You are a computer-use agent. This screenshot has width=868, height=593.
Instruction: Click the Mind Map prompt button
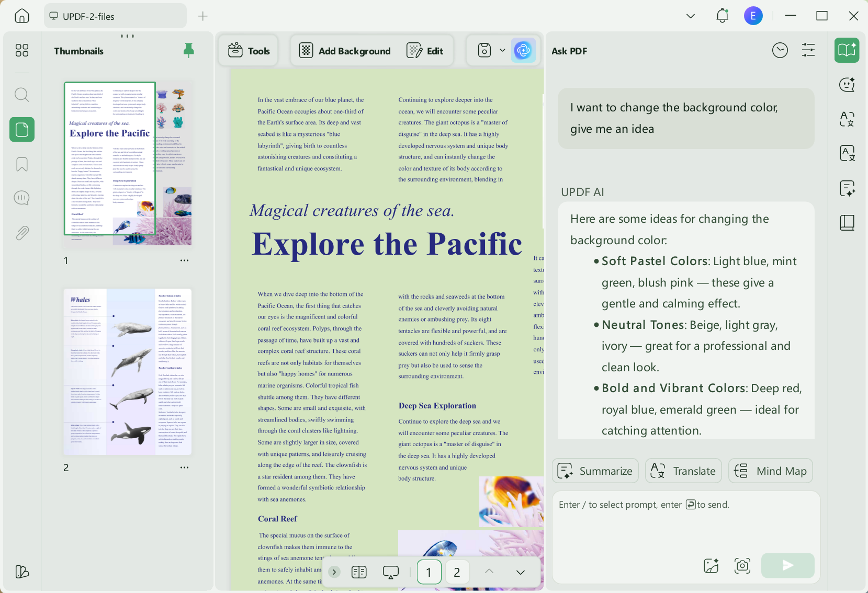point(771,471)
